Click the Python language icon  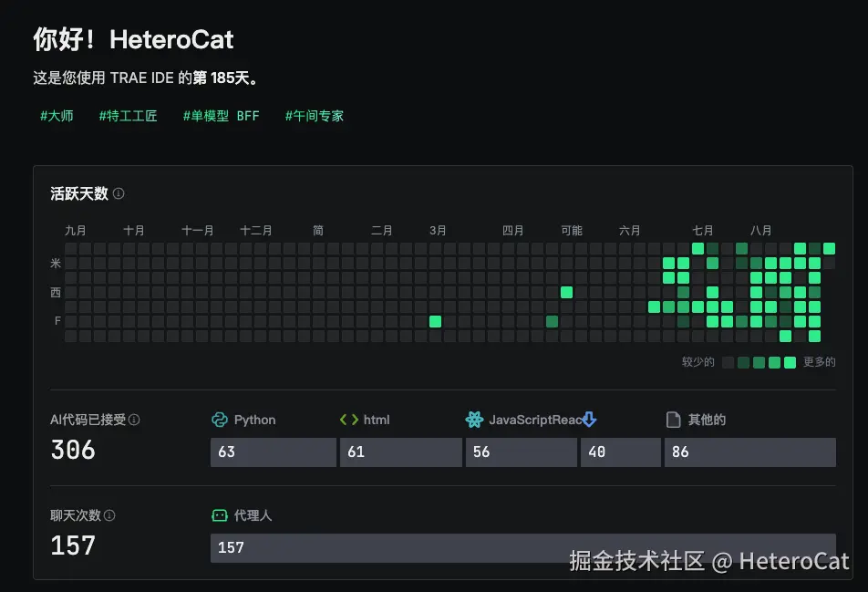pyautogui.click(x=220, y=420)
